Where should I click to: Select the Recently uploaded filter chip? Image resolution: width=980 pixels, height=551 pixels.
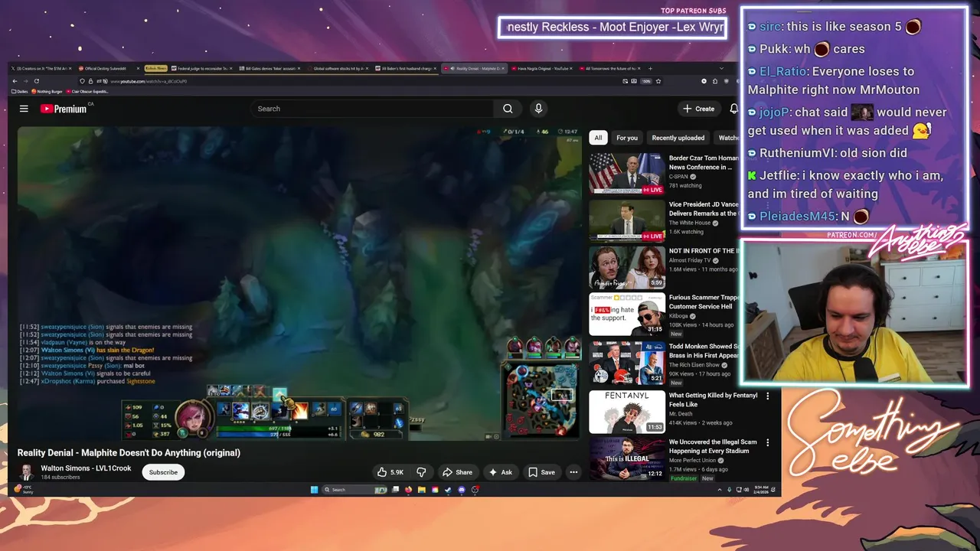(678, 138)
